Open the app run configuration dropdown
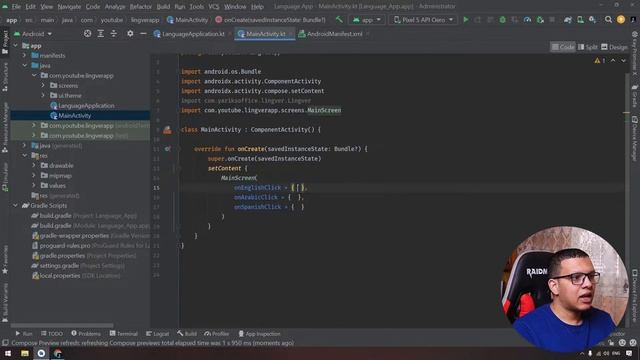Screen dimensions: 640x360 point(367,20)
